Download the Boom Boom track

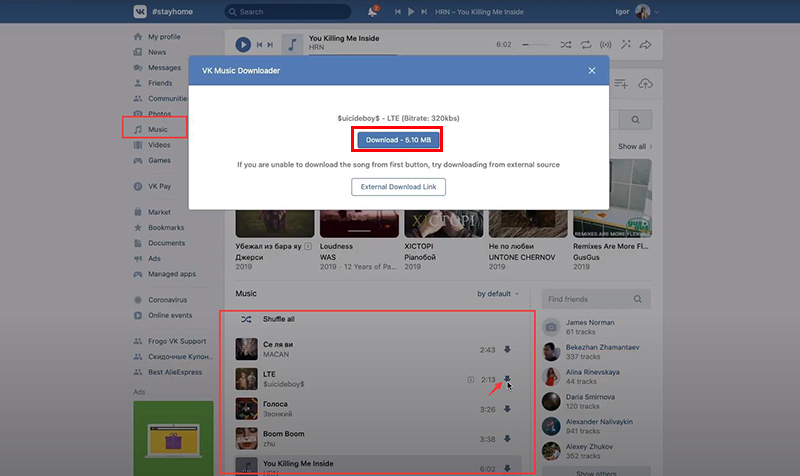(507, 439)
